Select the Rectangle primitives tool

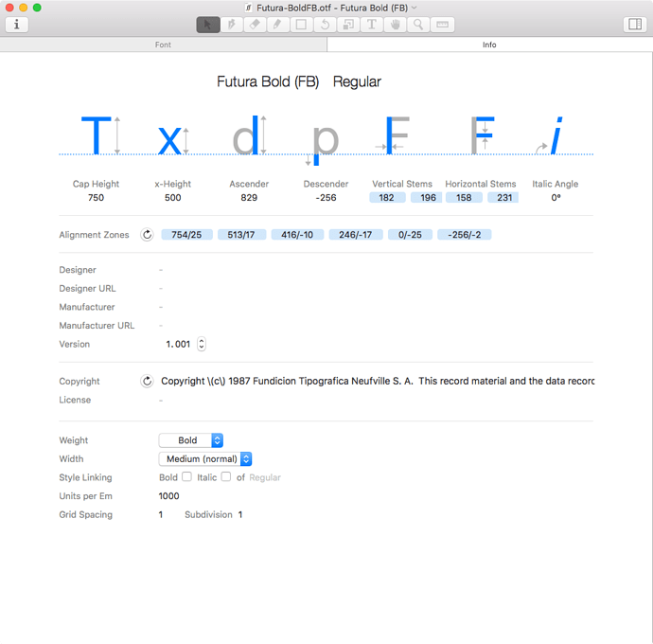point(301,25)
